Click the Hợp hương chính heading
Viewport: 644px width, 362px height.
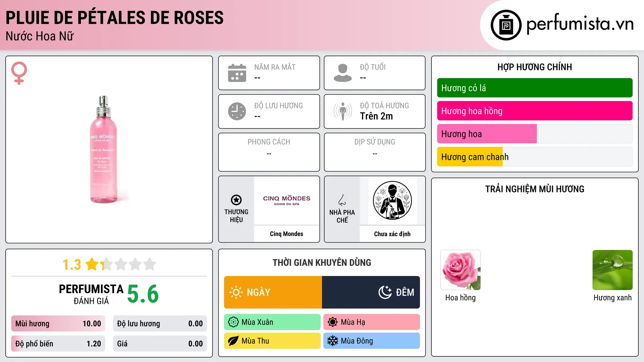535,67
